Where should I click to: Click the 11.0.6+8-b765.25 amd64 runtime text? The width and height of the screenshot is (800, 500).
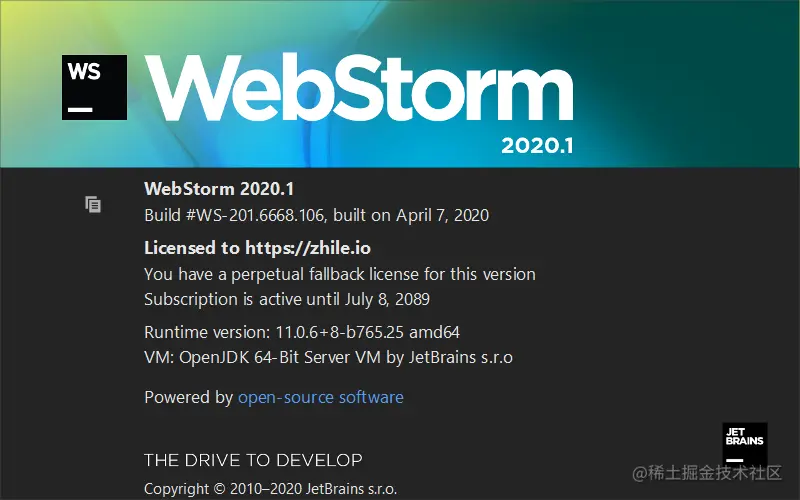pyautogui.click(x=367, y=332)
